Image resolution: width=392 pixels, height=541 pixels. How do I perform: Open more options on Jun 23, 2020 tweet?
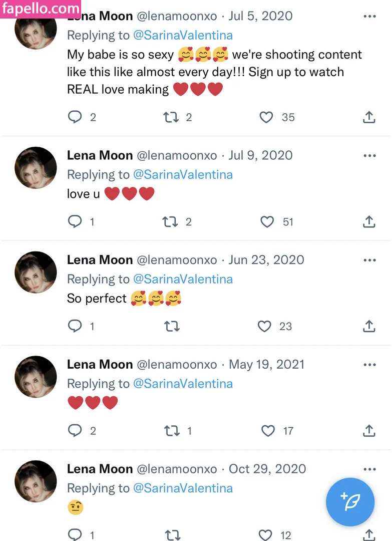click(x=369, y=260)
